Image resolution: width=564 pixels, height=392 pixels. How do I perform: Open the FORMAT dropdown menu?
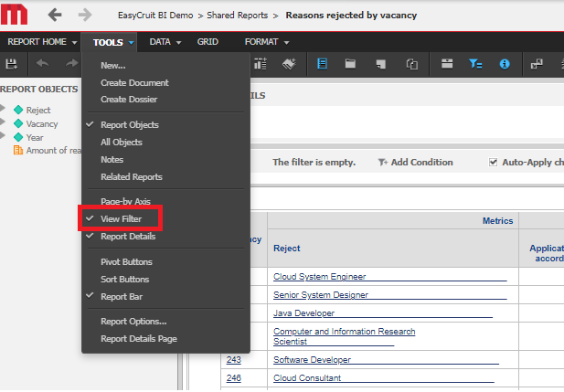[267, 42]
